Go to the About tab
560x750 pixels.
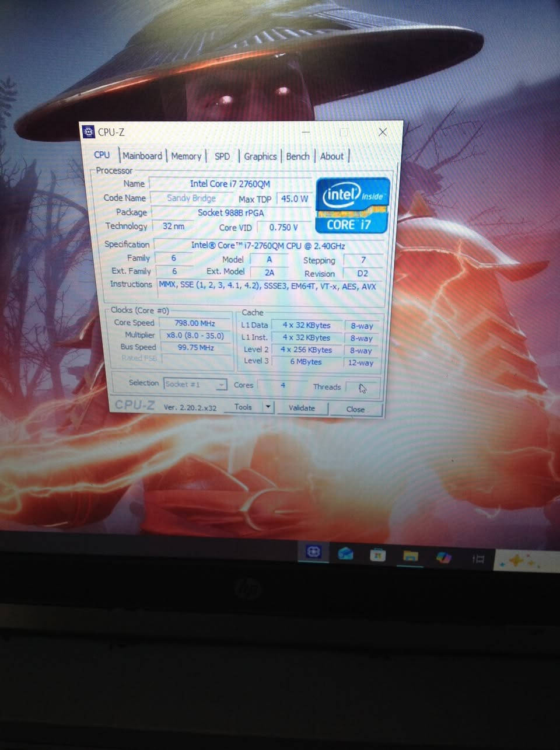[x=331, y=156]
